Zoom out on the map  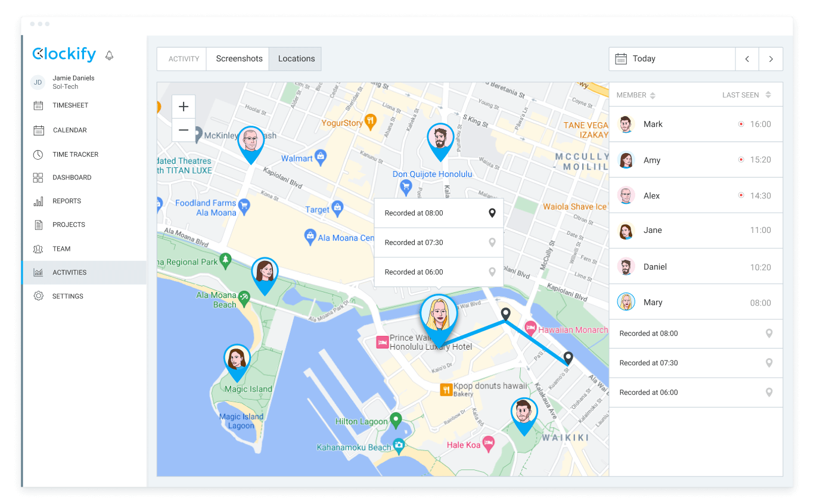point(184,130)
